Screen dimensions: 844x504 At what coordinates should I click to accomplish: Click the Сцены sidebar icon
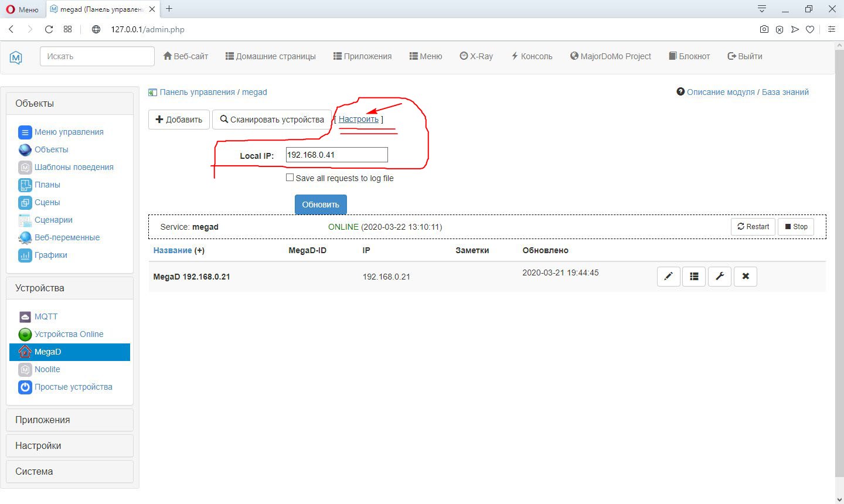[x=25, y=202]
